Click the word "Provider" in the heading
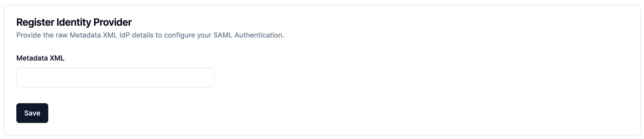The image size is (644, 139). [112, 22]
